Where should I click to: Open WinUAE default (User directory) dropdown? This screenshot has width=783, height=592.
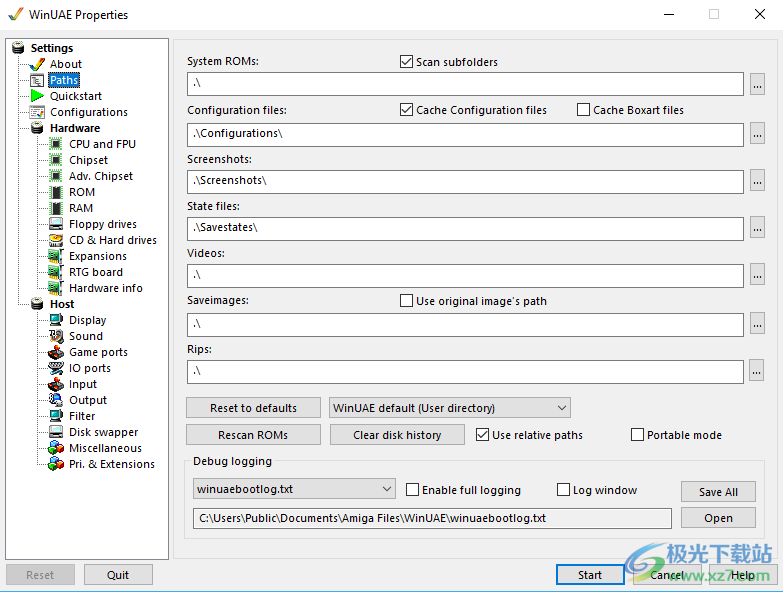pos(449,408)
